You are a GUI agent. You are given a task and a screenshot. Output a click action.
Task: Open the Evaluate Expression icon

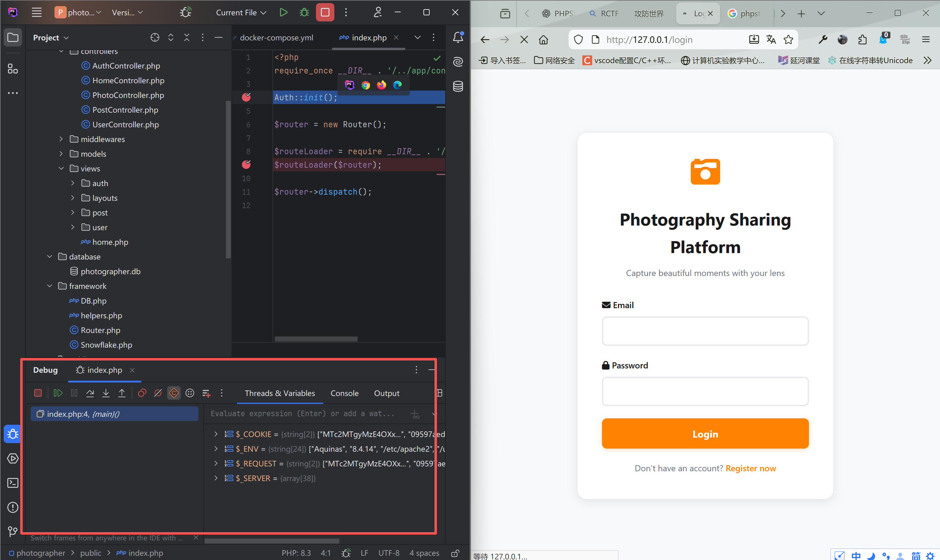[190, 393]
